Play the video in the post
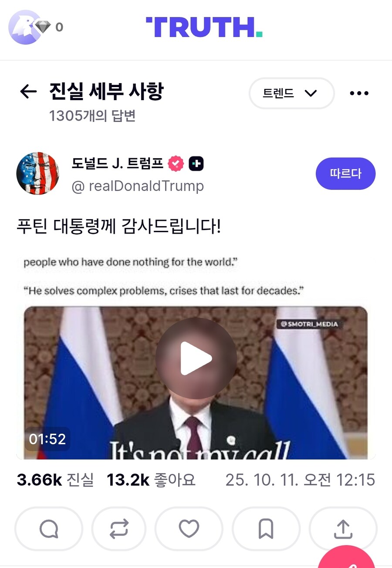This screenshot has height=568, width=392. pyautogui.click(x=196, y=358)
